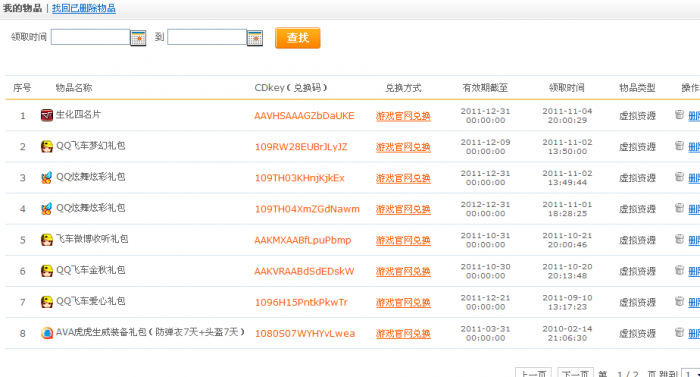Image resolution: width=700 pixels, height=377 pixels.
Task: Click item name QQ飞车金秋礼包
Action: click(91, 270)
